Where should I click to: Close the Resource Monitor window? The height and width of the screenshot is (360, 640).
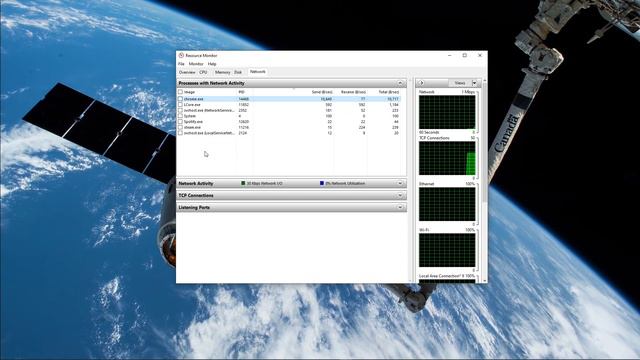(480, 55)
